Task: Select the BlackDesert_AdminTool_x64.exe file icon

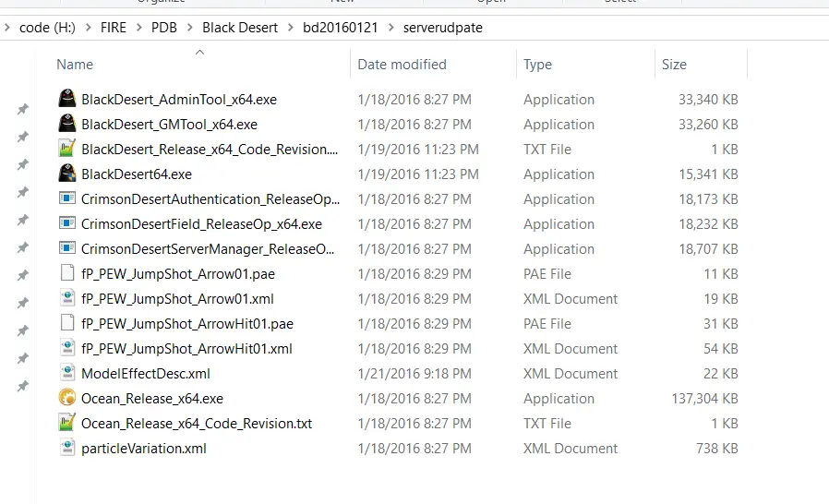Action: pos(67,99)
